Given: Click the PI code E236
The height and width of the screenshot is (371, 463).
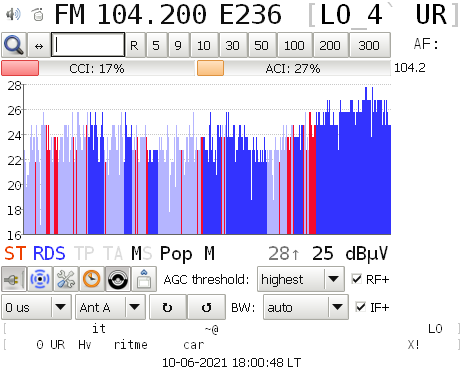Looking at the screenshot, I should pos(251,15).
